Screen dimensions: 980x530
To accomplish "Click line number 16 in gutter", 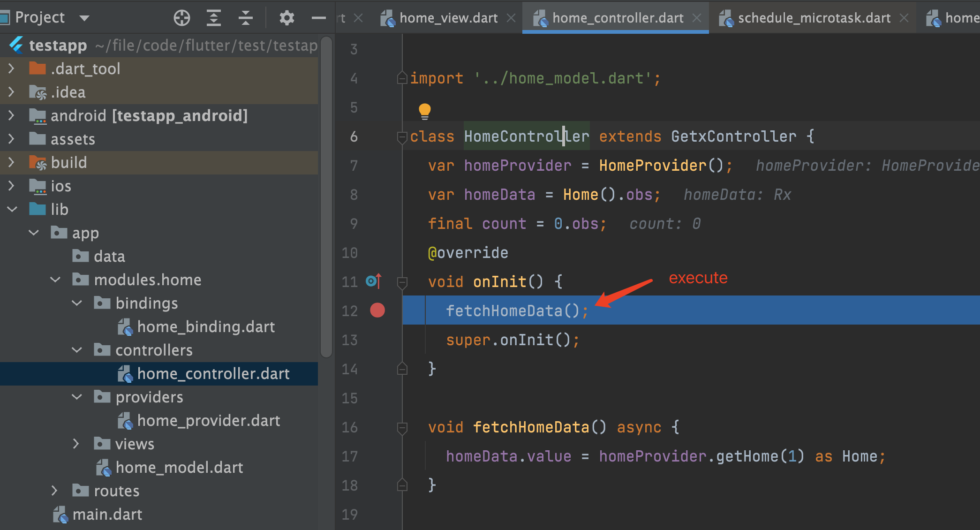I will (350, 427).
